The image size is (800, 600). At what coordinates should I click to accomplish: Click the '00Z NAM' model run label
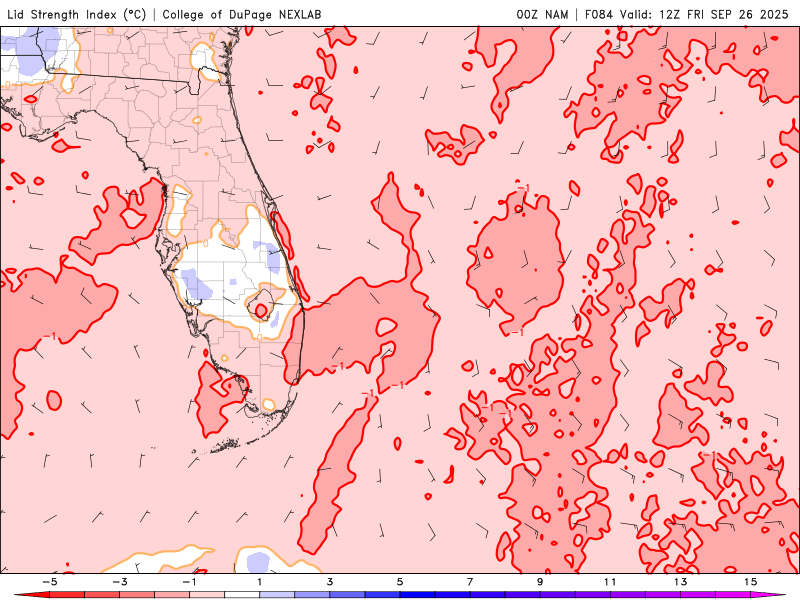point(542,14)
